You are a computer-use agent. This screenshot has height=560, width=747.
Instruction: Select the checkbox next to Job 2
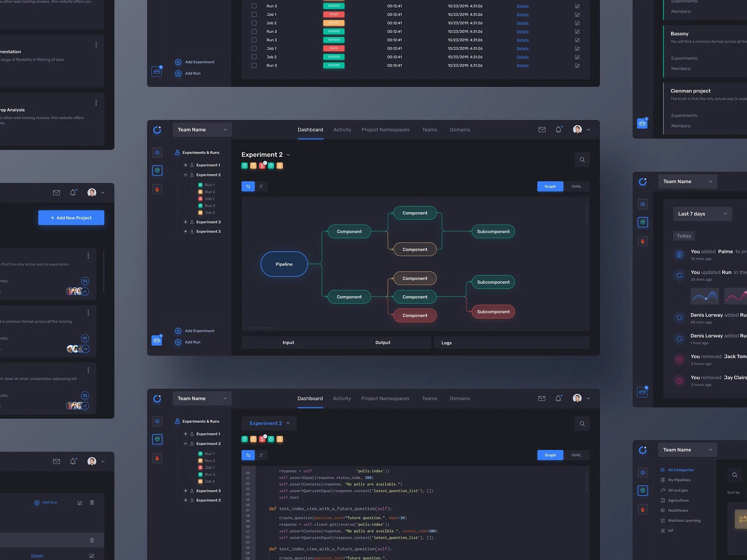tap(254, 23)
